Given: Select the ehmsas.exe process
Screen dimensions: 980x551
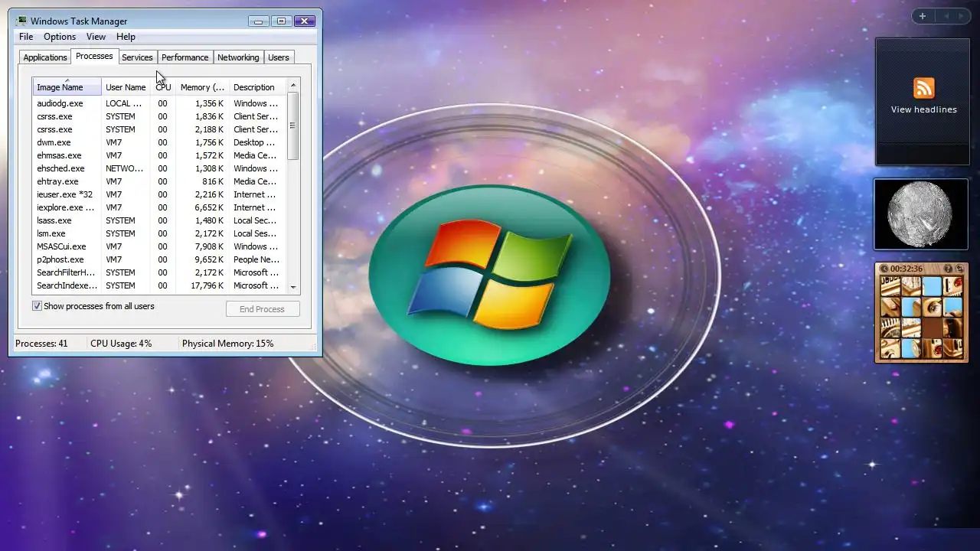Looking at the screenshot, I should pos(159,155).
